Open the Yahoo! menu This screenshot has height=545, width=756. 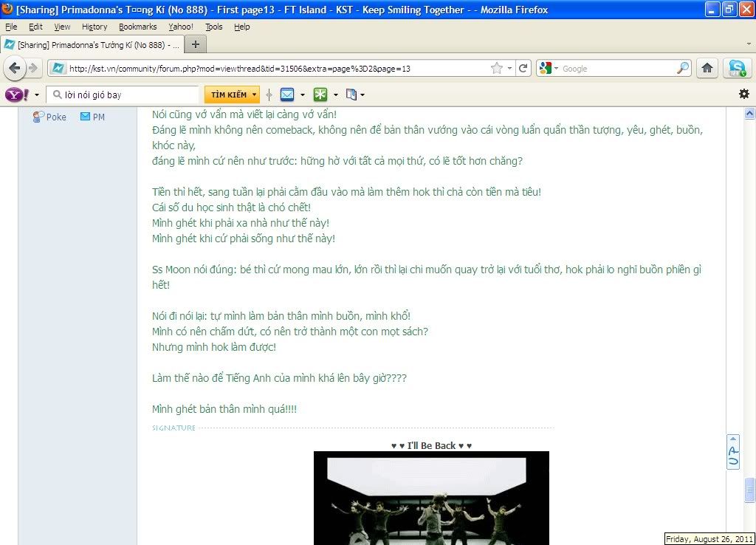(x=181, y=27)
